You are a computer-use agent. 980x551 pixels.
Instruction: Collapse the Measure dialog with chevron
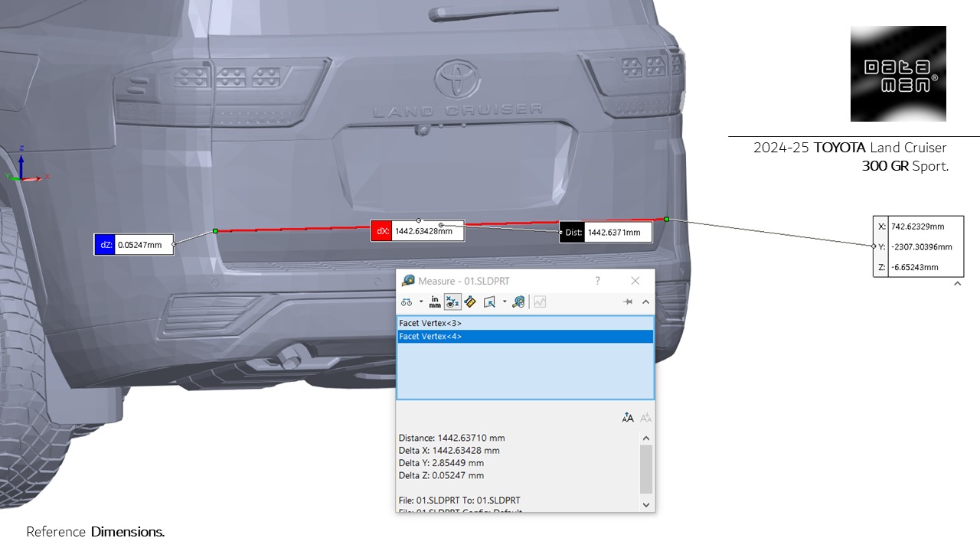pos(645,302)
